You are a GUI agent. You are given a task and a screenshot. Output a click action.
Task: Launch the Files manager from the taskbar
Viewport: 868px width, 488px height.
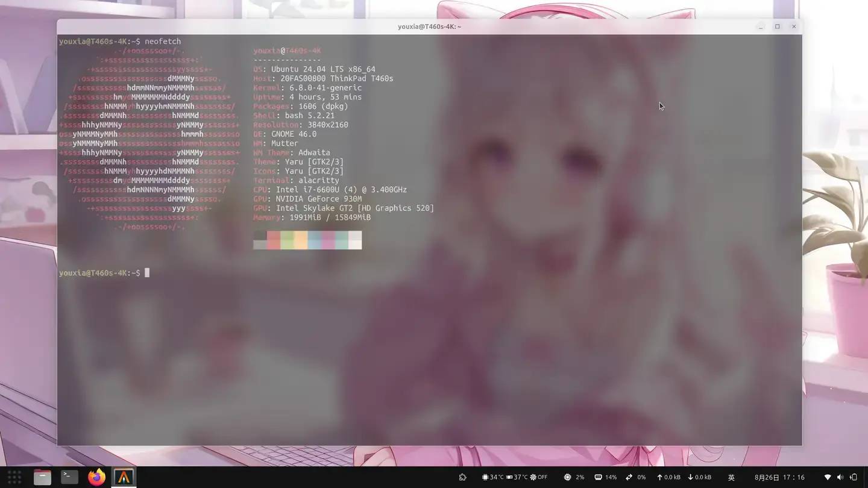[x=42, y=477]
